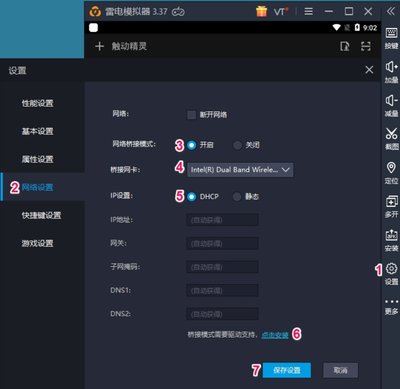The height and width of the screenshot is (389, 400).
Task: Go to 网络设置 tab
Action: click(x=42, y=187)
